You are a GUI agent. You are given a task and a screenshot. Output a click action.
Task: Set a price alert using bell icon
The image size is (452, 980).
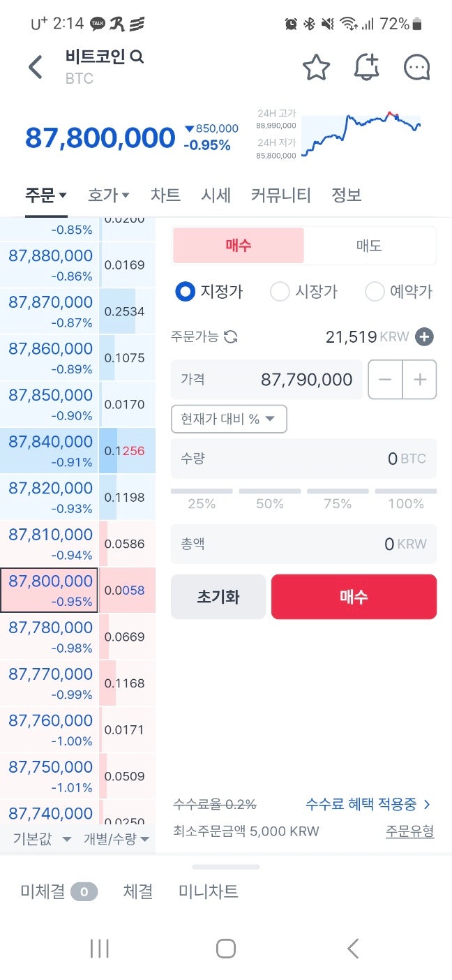click(x=367, y=67)
